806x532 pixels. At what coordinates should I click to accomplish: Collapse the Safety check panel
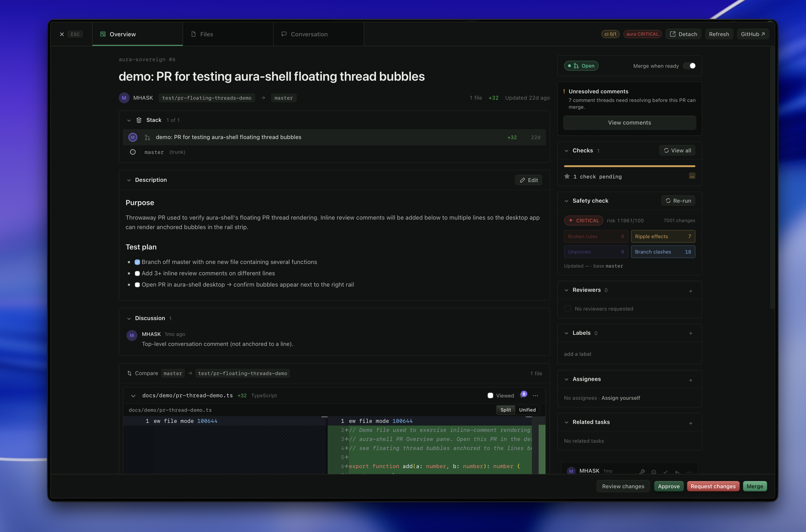point(566,201)
